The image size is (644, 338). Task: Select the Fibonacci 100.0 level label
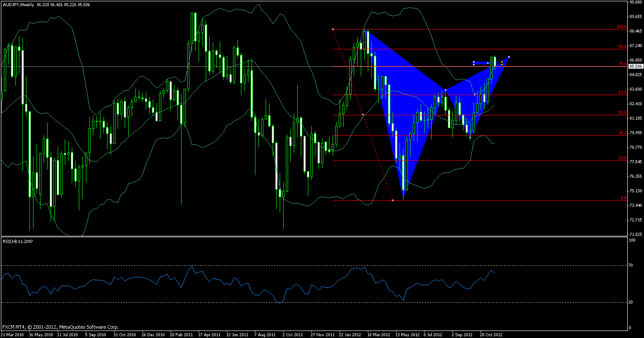point(622,27)
